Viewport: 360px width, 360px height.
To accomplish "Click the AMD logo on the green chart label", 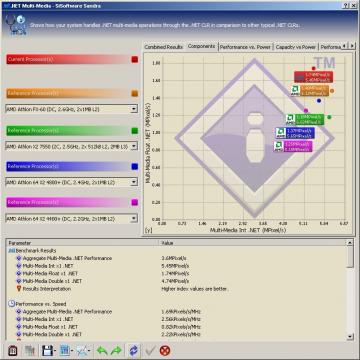I will [x=290, y=119].
